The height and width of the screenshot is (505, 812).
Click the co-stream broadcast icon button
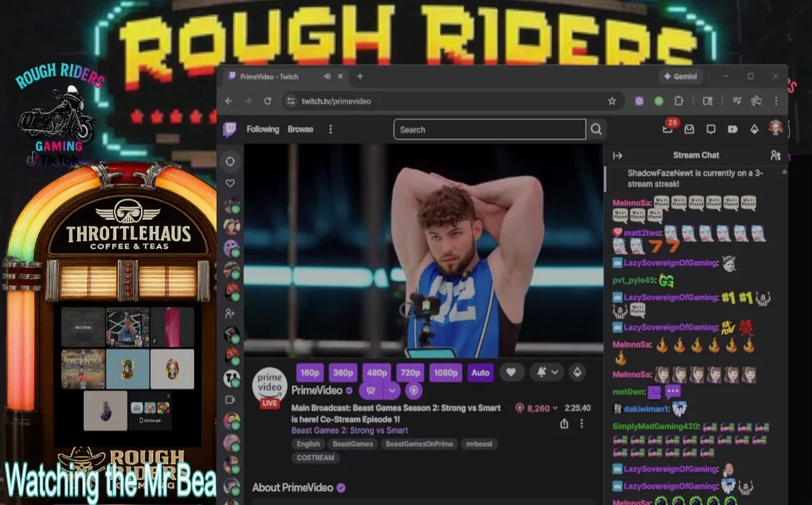click(x=371, y=390)
